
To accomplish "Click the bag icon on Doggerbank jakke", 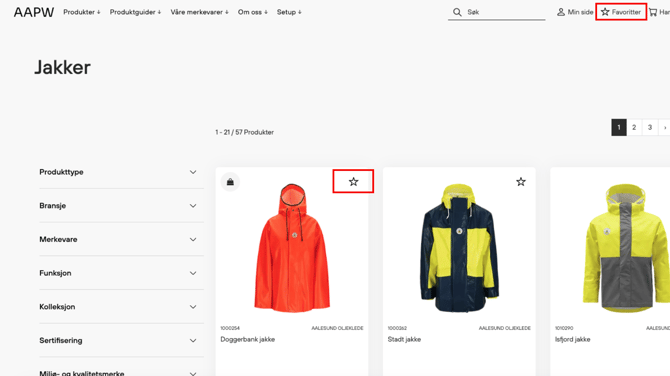I will point(230,182).
